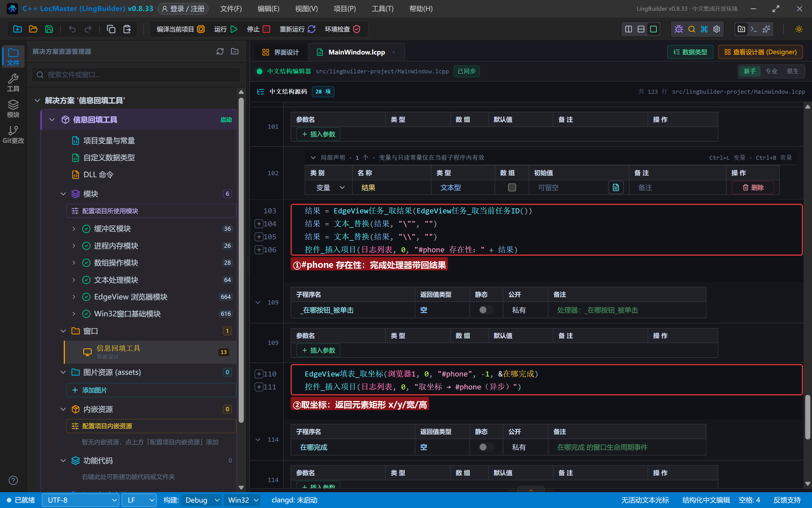Click the search files input field

pyautogui.click(x=136, y=75)
